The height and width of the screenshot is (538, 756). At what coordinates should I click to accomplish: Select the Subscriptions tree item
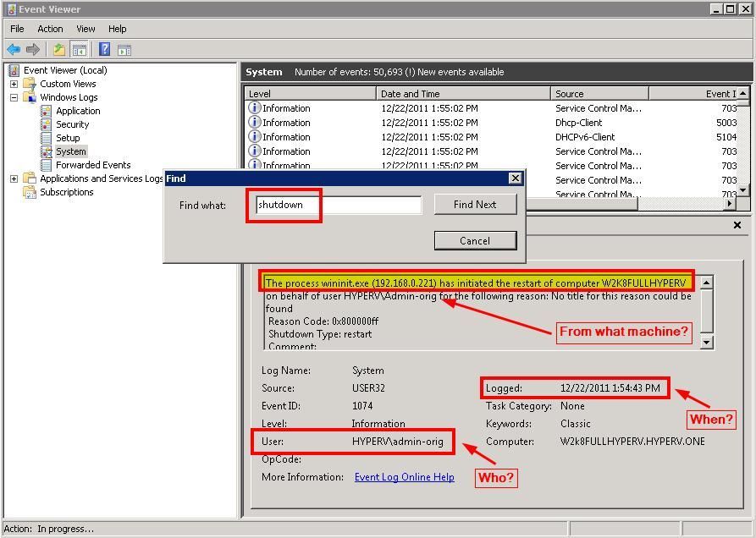pos(67,192)
